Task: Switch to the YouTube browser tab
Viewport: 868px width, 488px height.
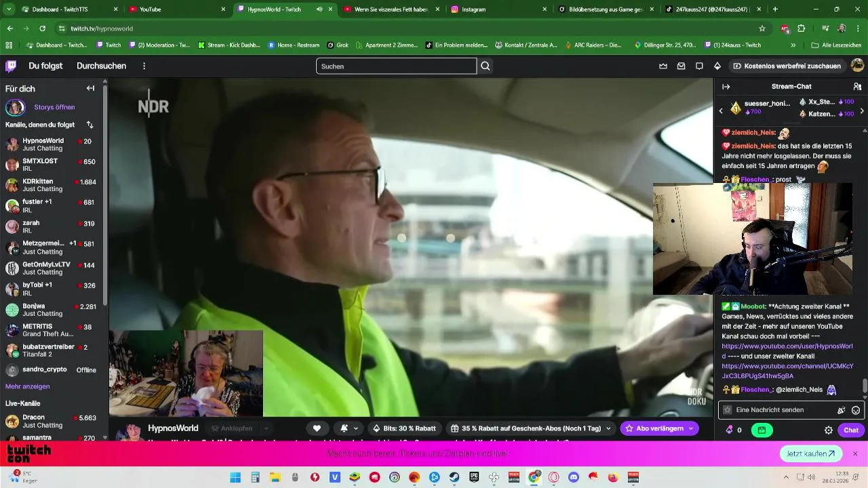Action: pos(176,9)
